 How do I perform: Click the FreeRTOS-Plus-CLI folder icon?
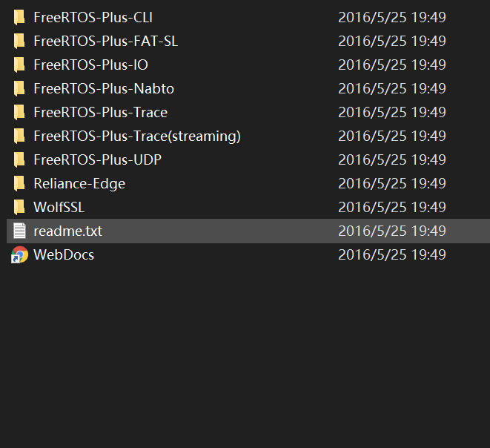coord(19,18)
